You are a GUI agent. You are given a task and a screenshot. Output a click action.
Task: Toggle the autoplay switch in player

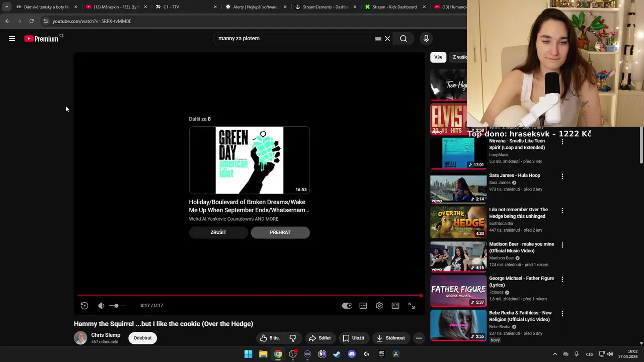pyautogui.click(x=347, y=306)
